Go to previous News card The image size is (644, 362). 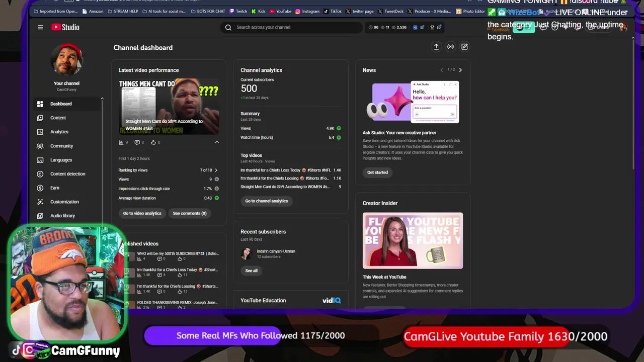tap(442, 70)
